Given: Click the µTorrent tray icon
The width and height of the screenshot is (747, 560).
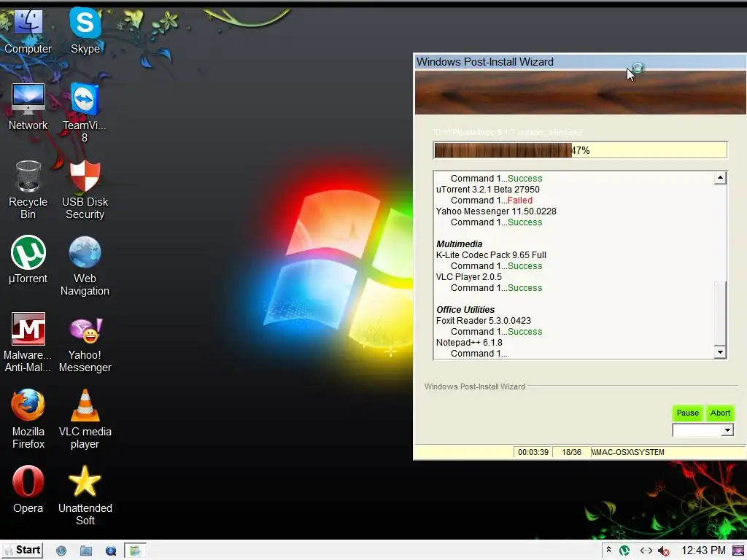Looking at the screenshot, I should (x=624, y=551).
